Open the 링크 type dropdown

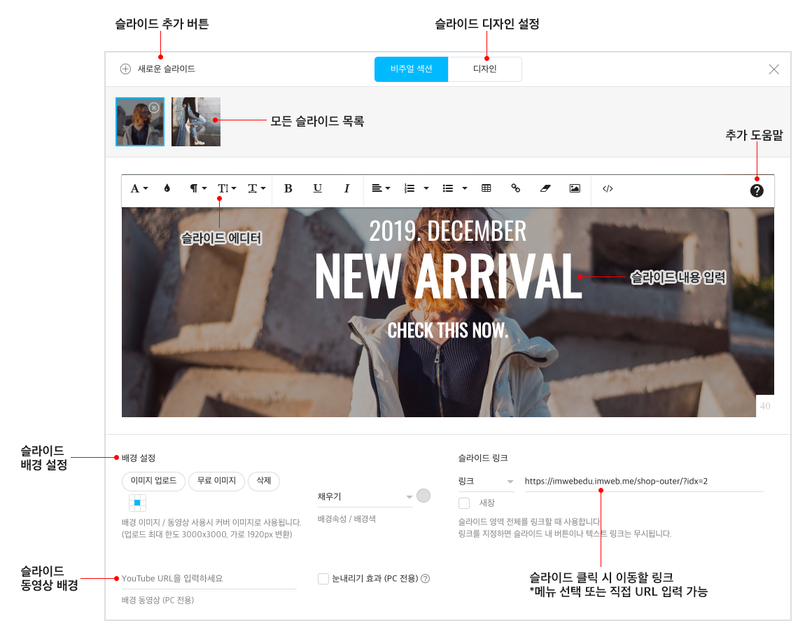(x=486, y=482)
